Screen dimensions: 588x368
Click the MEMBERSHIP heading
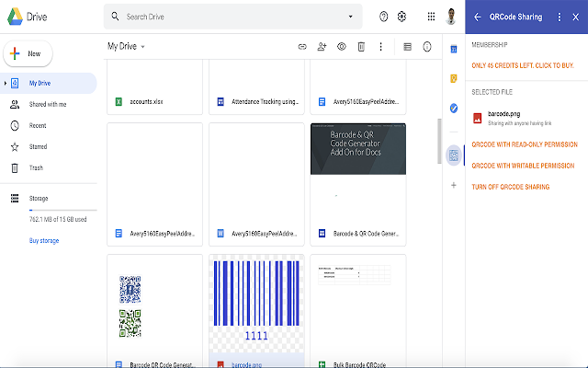point(490,45)
